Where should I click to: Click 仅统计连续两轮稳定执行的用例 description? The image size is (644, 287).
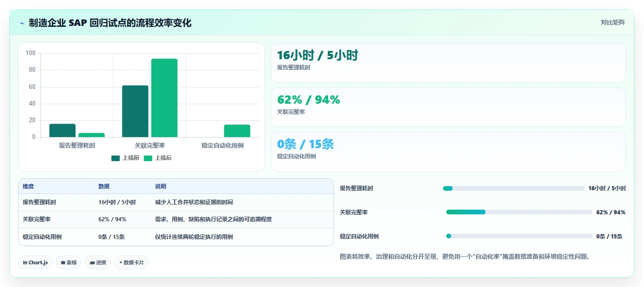coord(194,237)
